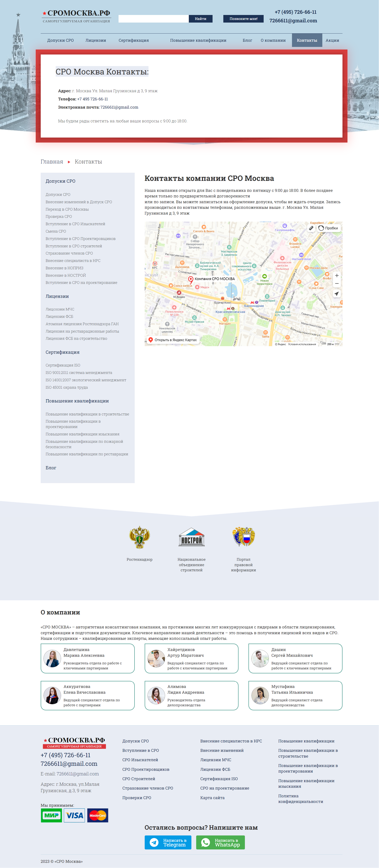Open the Повышение квалификации top menu item

[198, 41]
